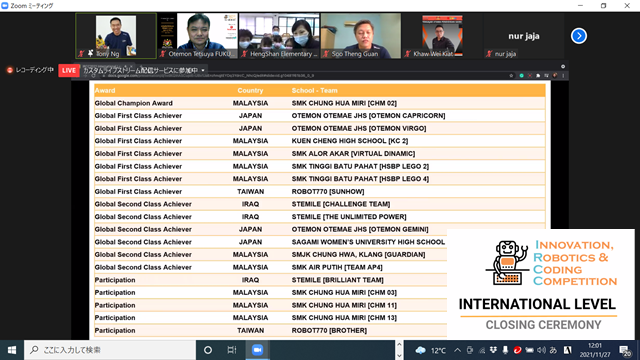The image size is (640, 360).
Task: Click 'STEMILE [THE UNLIMITED POWER]' cell
Action: tap(349, 217)
